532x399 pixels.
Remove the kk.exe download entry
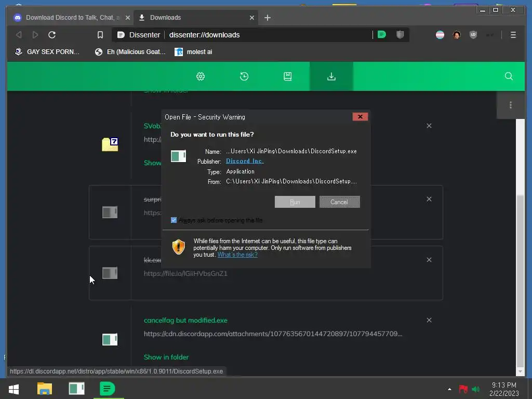point(429,260)
